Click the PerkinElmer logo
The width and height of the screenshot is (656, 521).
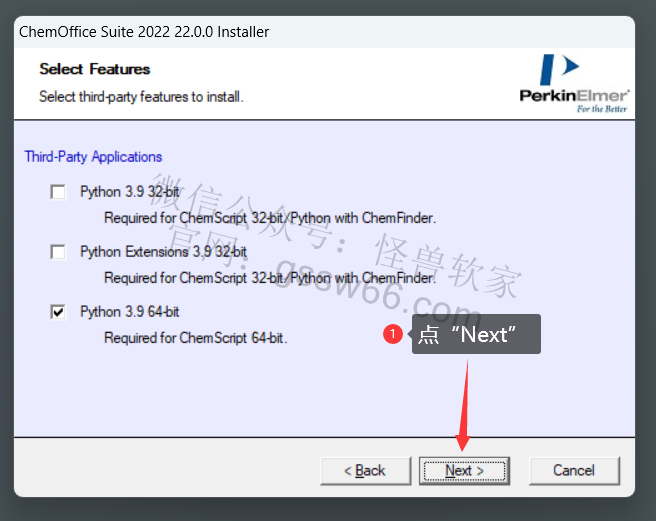coord(574,84)
